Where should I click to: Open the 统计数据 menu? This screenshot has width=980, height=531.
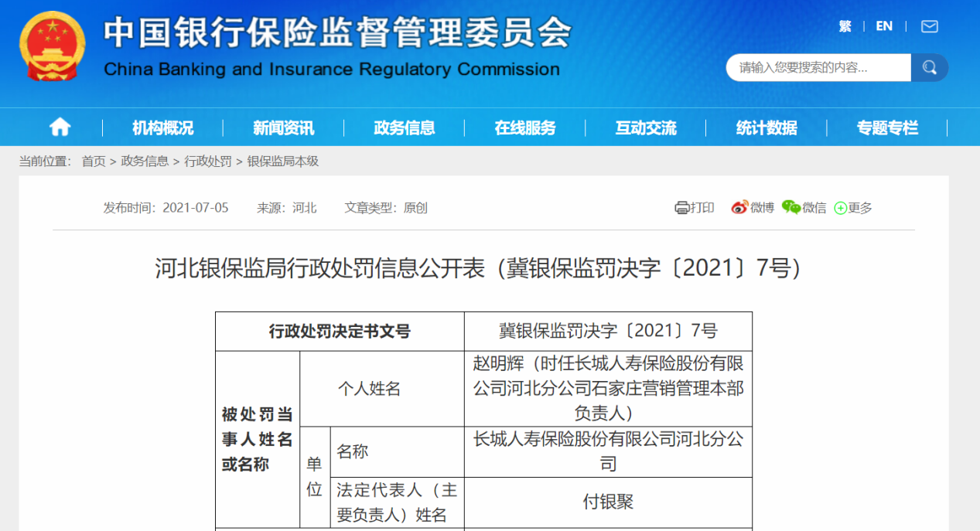[767, 128]
